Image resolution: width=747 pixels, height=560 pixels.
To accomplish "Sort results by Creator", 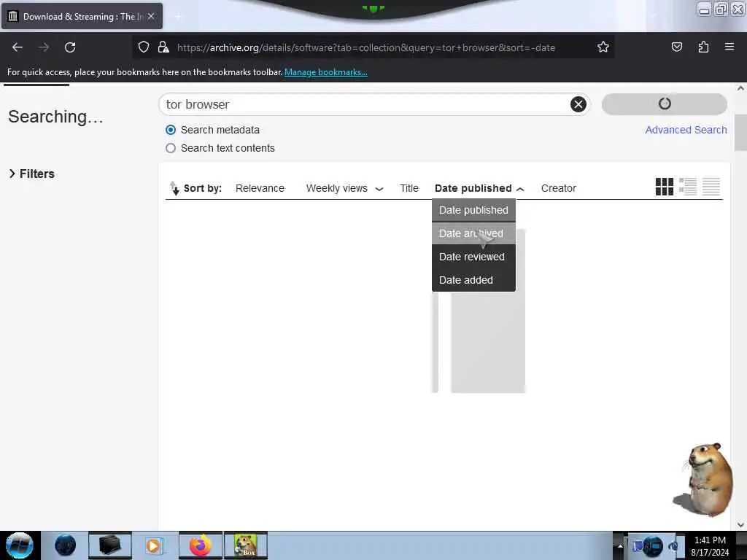I will 558,188.
